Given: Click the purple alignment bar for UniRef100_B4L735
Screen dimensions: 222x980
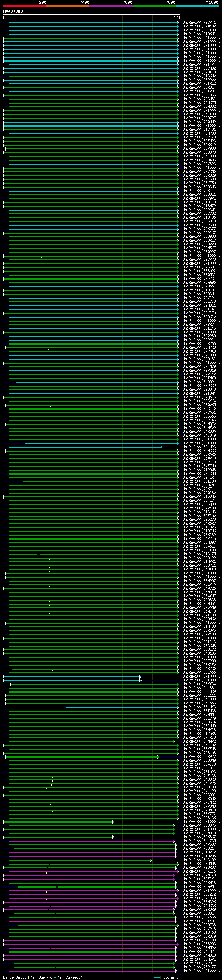Looking at the screenshot, I should tap(92, 841).
